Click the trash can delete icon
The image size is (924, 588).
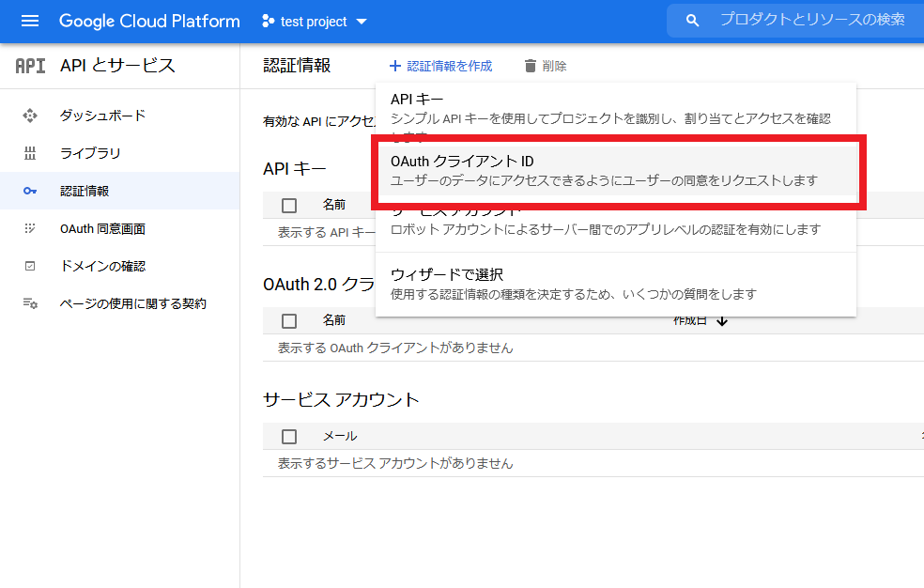click(x=531, y=66)
